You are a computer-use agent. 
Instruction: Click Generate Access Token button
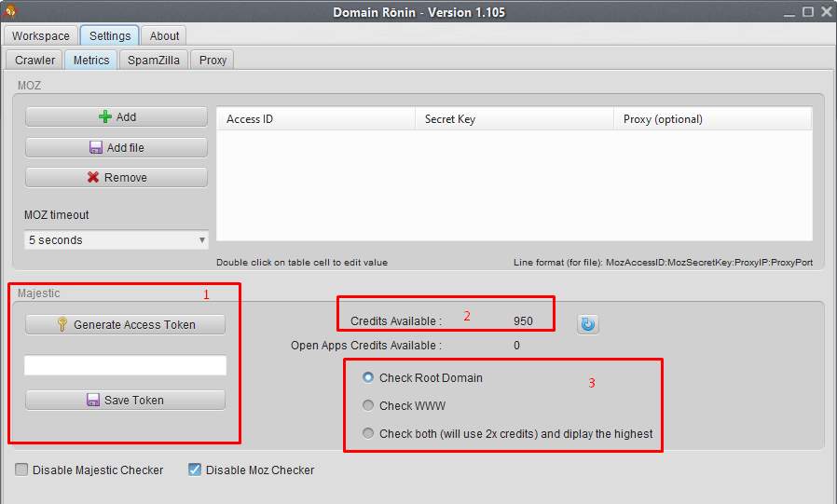coord(126,325)
